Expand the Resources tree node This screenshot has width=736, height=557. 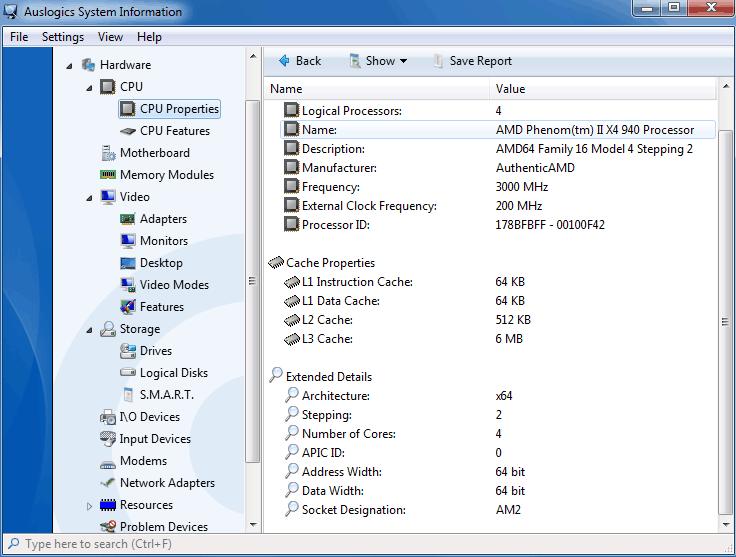pos(89,506)
